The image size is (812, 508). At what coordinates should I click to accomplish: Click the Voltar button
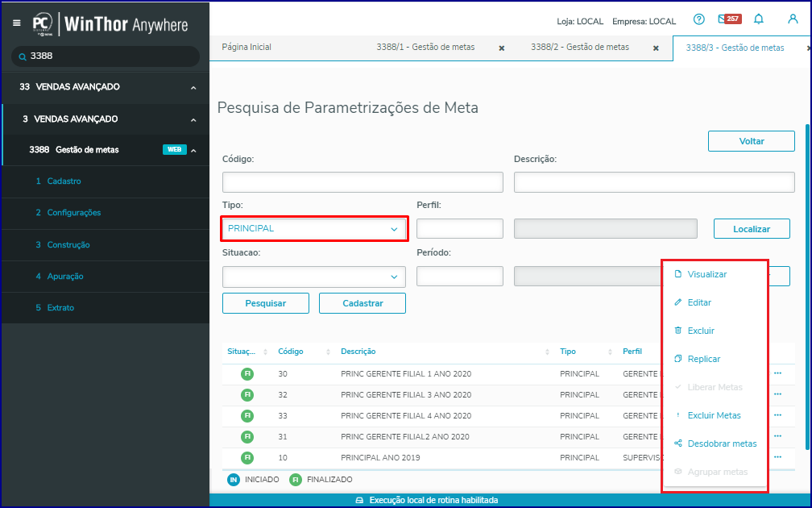tap(752, 141)
